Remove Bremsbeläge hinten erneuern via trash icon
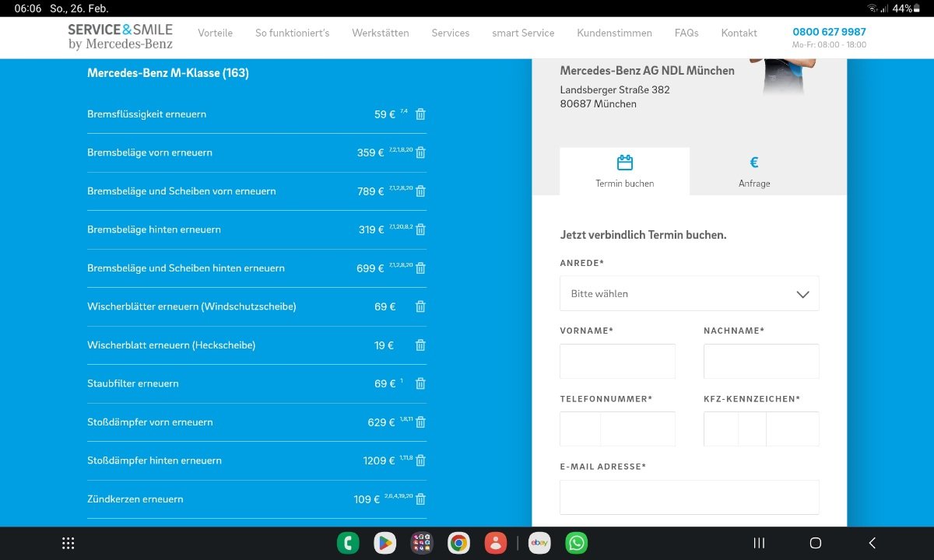 point(420,229)
